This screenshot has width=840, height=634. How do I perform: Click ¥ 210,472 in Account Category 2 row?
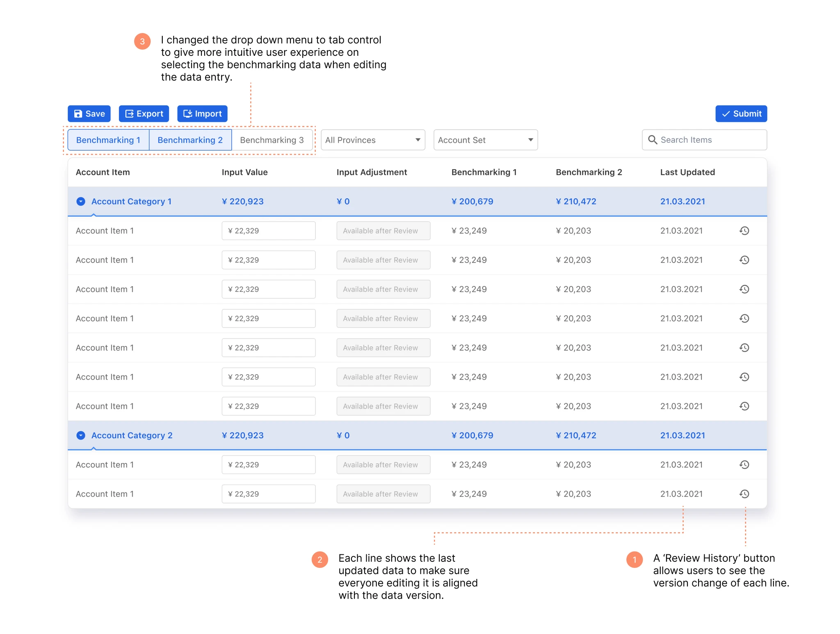click(576, 435)
